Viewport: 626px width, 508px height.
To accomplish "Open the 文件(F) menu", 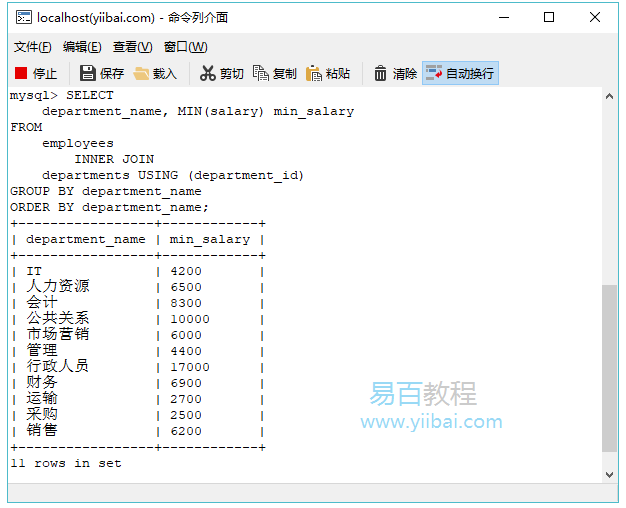I will pos(33,47).
